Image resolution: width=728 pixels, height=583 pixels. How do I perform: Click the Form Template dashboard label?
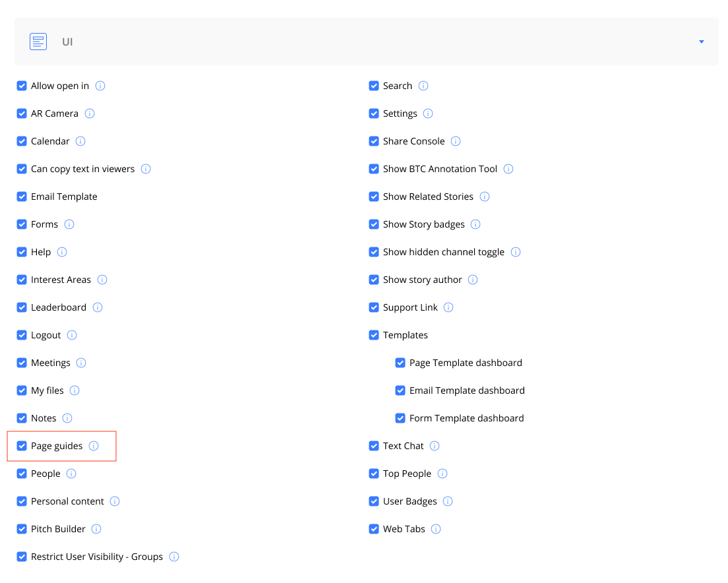[x=466, y=418]
